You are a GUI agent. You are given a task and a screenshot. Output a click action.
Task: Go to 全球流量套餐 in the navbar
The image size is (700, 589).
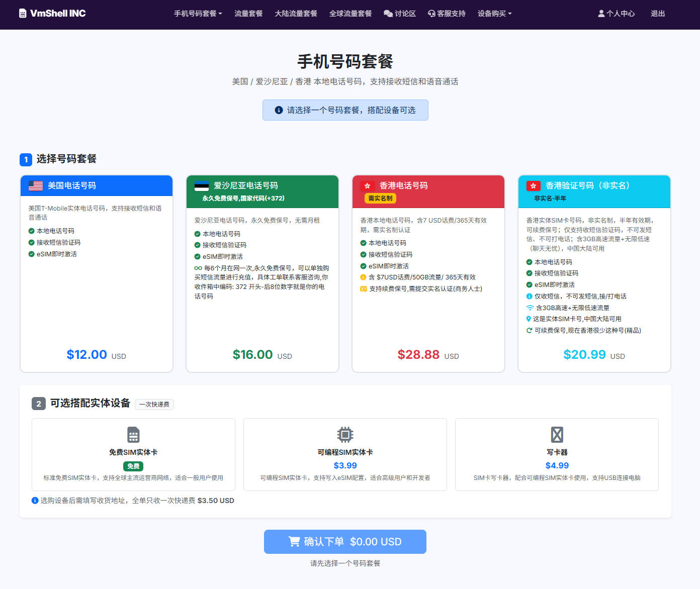tap(351, 14)
